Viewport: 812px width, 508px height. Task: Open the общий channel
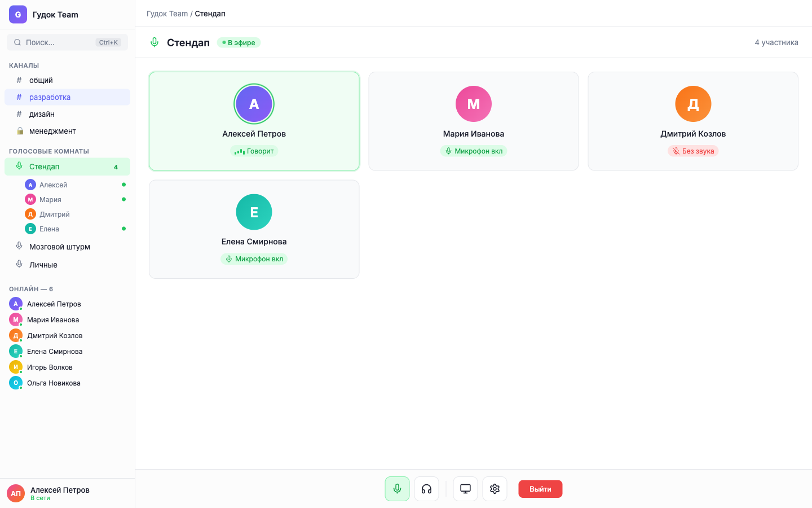[41, 80]
